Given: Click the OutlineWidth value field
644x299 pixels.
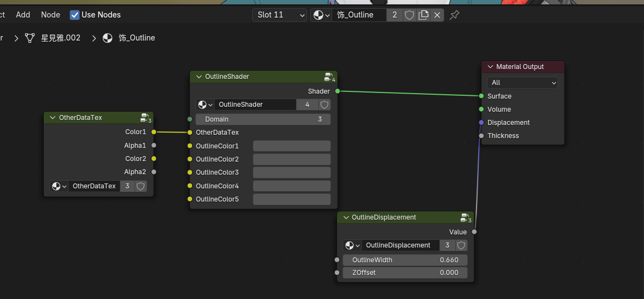Looking at the screenshot, I should [x=405, y=260].
